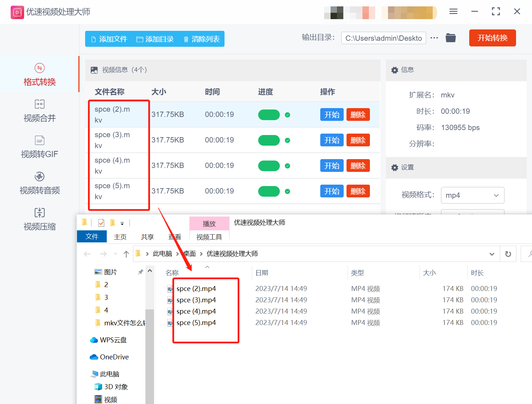Select the file spce (4).mp4
Viewport: 532px width, 404px height.
196,312
